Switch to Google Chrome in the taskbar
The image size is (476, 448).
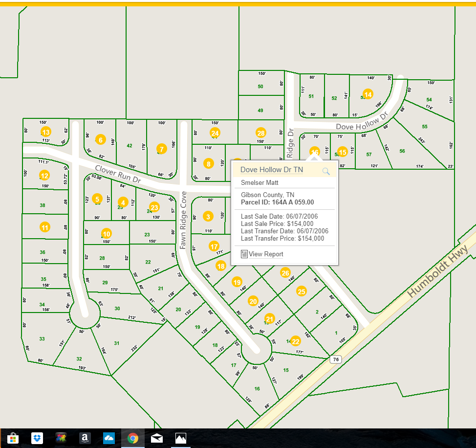132,438
